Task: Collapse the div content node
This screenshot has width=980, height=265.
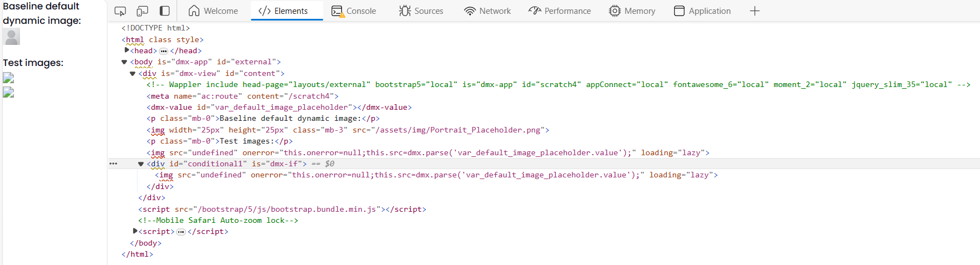Action: tap(133, 74)
